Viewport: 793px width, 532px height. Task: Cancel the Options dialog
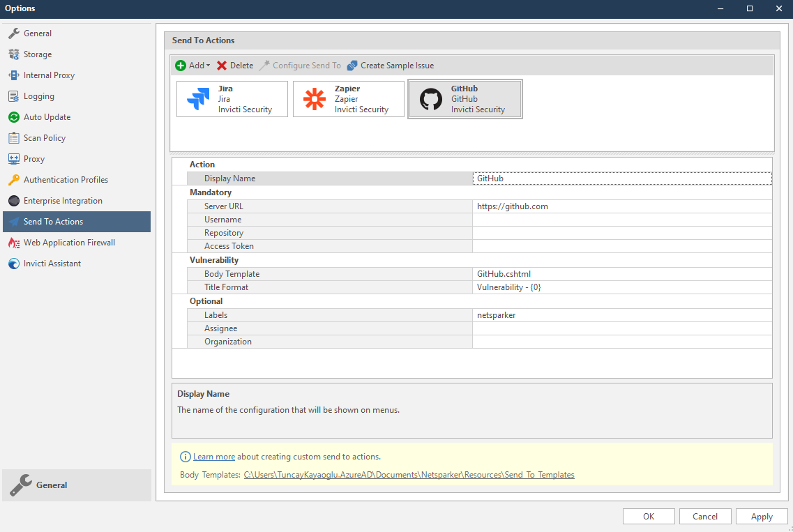click(x=704, y=516)
